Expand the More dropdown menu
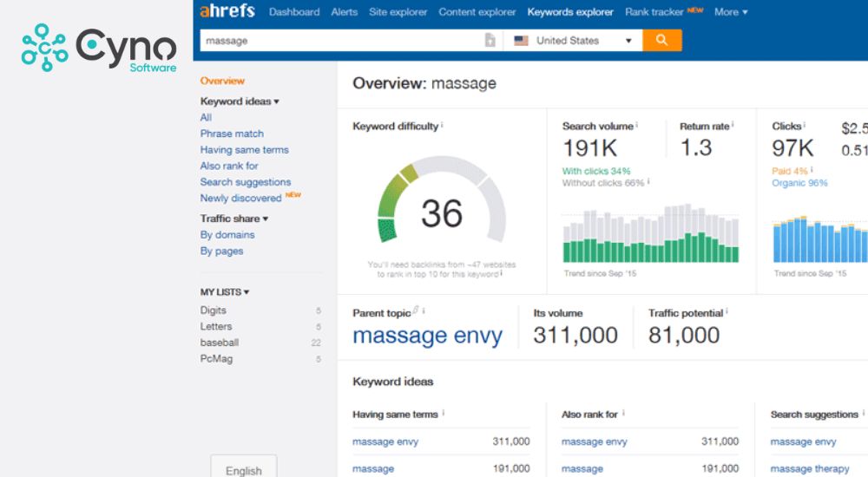 [x=731, y=11]
